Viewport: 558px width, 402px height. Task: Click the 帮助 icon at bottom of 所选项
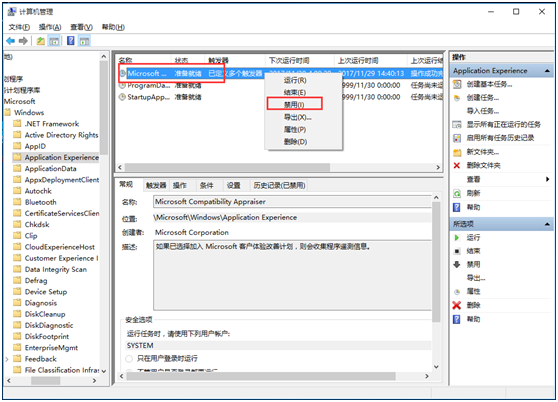point(457,319)
